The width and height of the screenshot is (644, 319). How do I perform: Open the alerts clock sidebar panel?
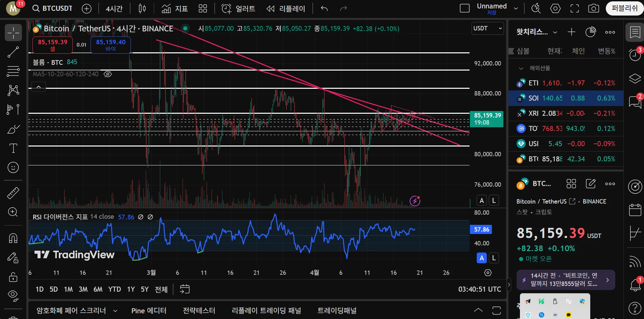click(x=635, y=54)
